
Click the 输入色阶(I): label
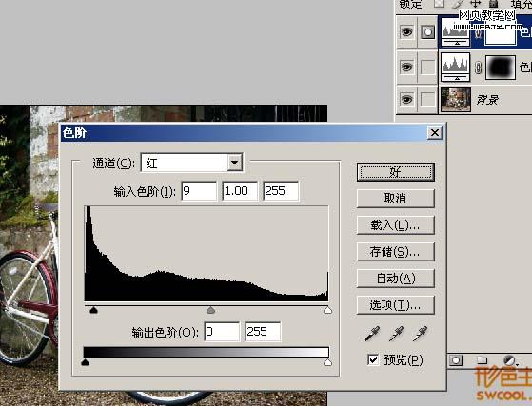click(x=146, y=192)
